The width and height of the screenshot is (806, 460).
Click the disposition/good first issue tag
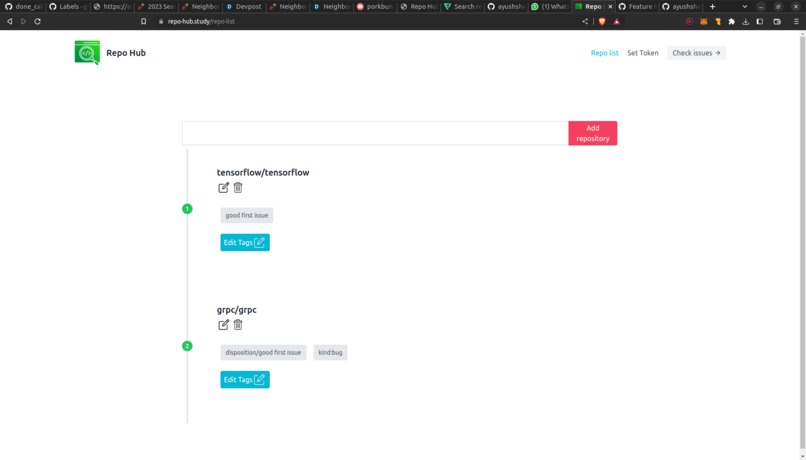(x=263, y=353)
